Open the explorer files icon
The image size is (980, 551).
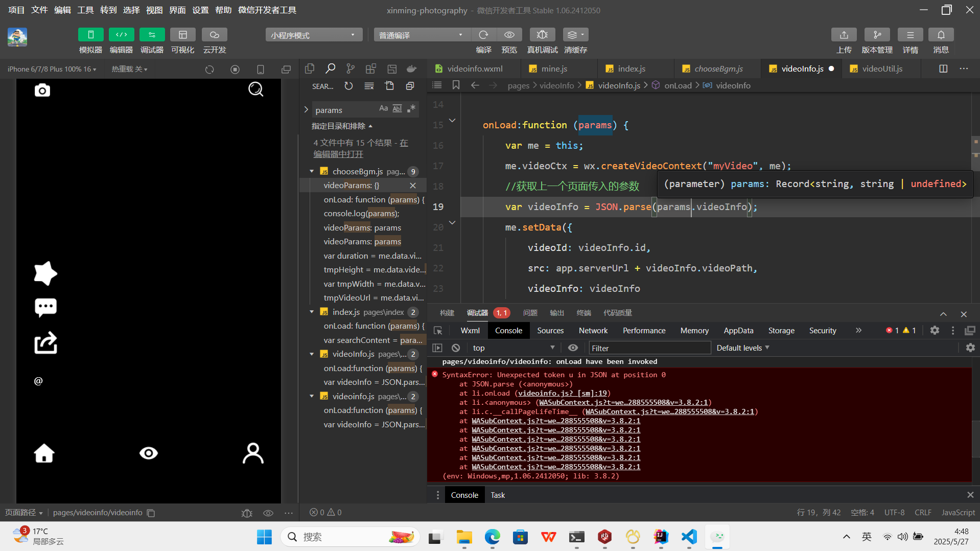pyautogui.click(x=310, y=68)
